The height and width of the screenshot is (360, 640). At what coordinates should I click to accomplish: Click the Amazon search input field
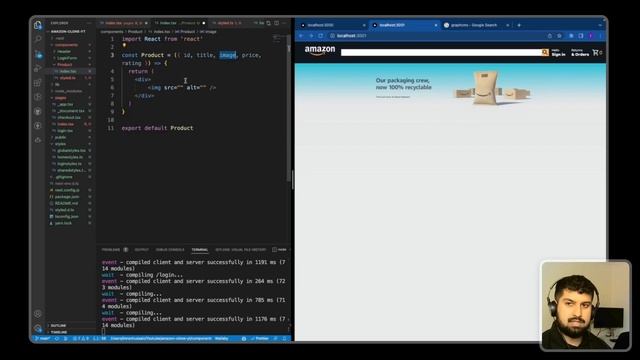pyautogui.click(x=441, y=52)
